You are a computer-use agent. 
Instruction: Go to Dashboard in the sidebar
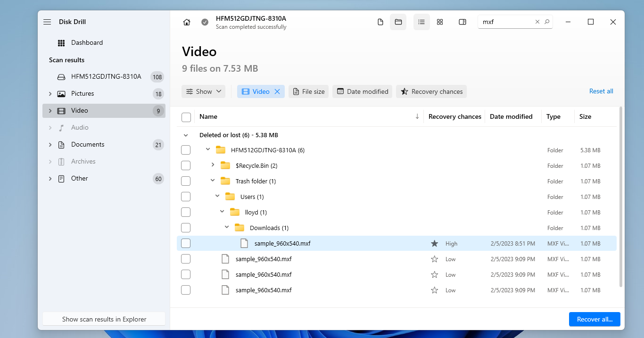(87, 43)
